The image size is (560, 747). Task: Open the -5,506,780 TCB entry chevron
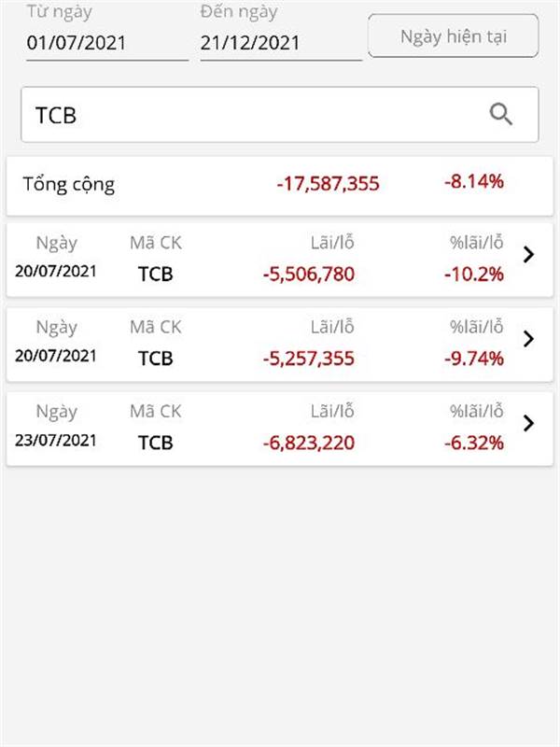coord(528,255)
